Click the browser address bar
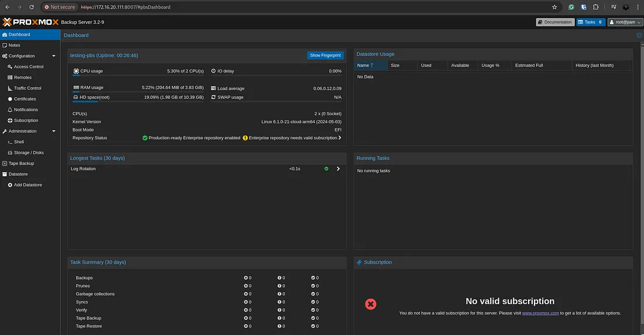This screenshot has height=335, width=644. coord(302,7)
